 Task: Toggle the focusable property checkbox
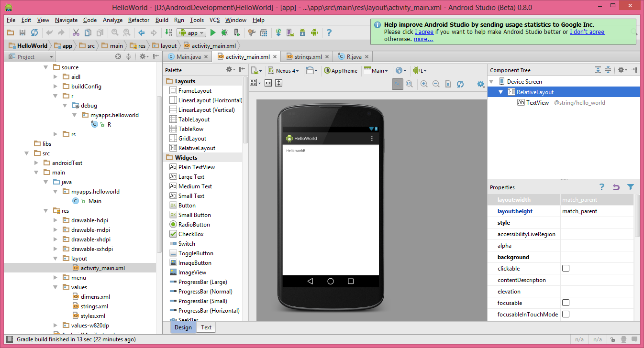coord(566,303)
